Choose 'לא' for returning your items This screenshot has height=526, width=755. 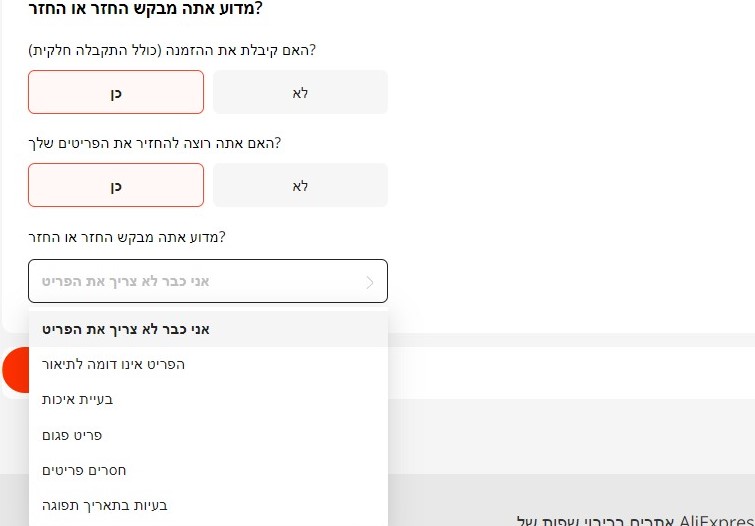[300, 186]
